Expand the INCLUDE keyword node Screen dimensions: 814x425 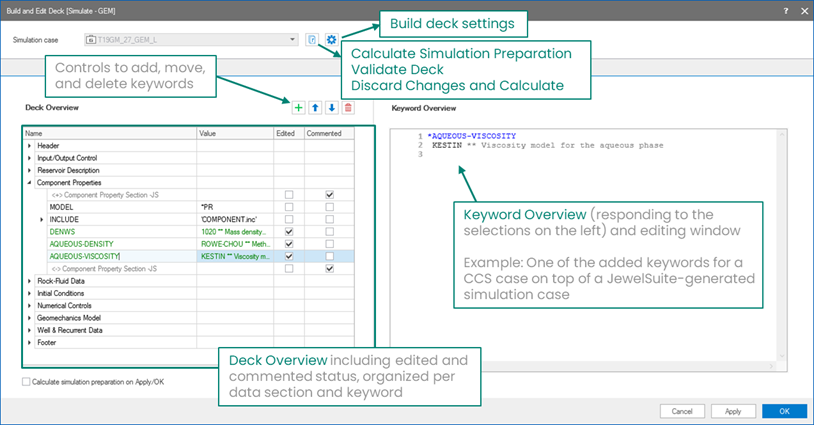41,218
